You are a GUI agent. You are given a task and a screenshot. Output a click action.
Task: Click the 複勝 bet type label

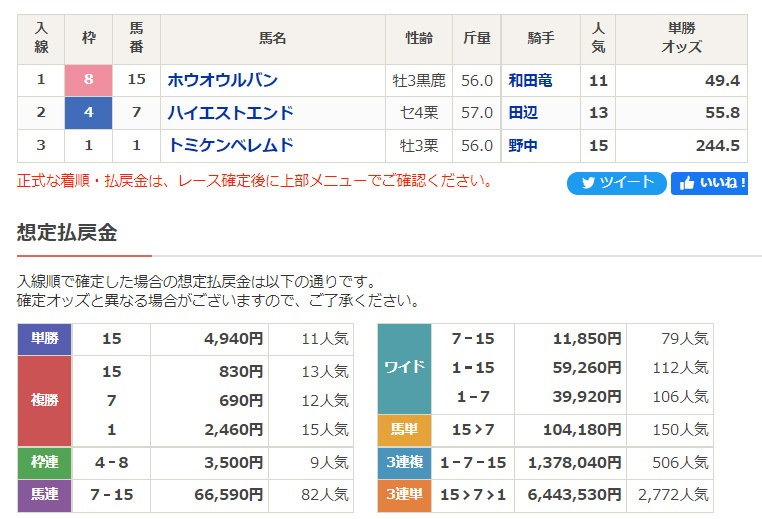click(x=45, y=400)
